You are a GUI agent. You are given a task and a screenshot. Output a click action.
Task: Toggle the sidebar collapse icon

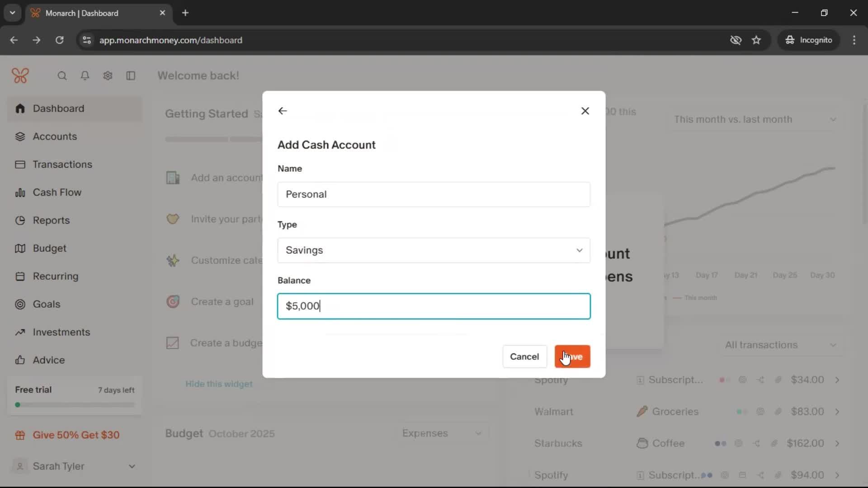click(x=131, y=76)
